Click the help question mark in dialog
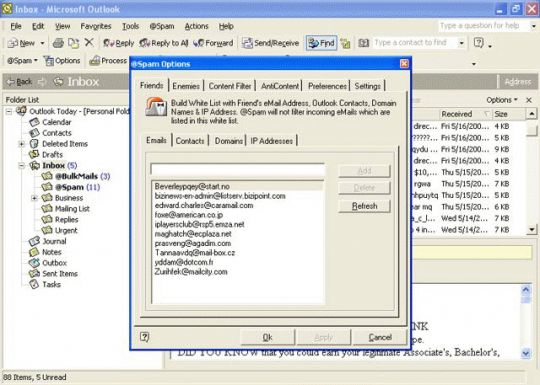This screenshot has height=385, width=540. pos(145,337)
